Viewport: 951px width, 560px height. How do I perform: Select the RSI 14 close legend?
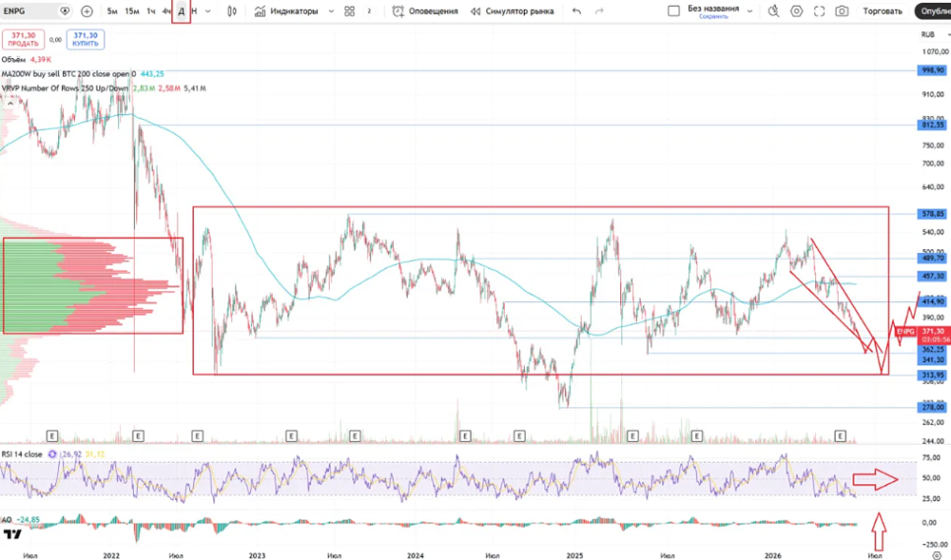click(22, 454)
